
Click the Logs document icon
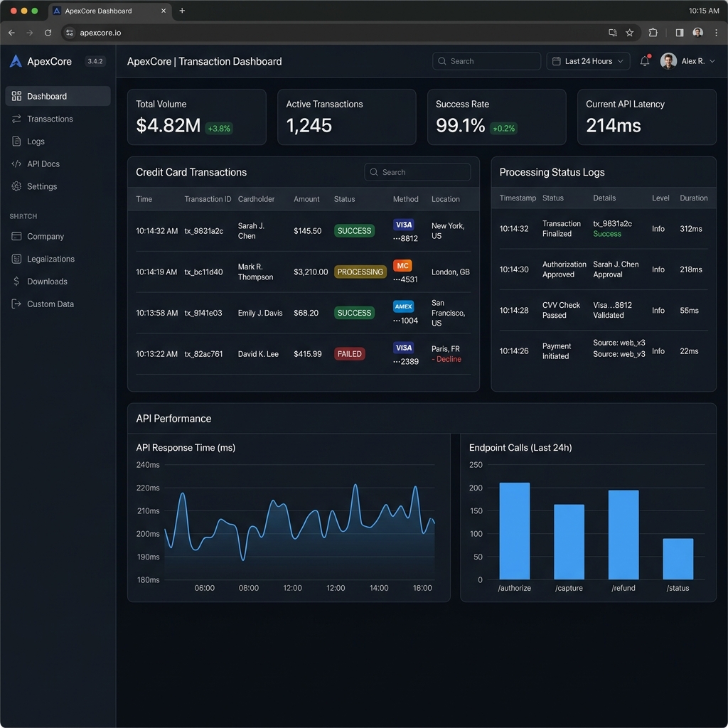(x=17, y=141)
